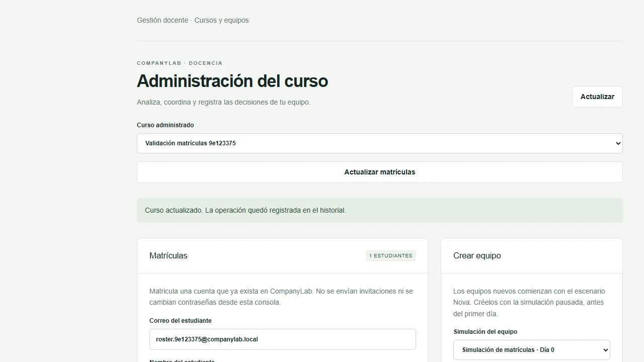Click the Simulación del equipo label
This screenshot has width=644, height=362.
click(x=486, y=332)
